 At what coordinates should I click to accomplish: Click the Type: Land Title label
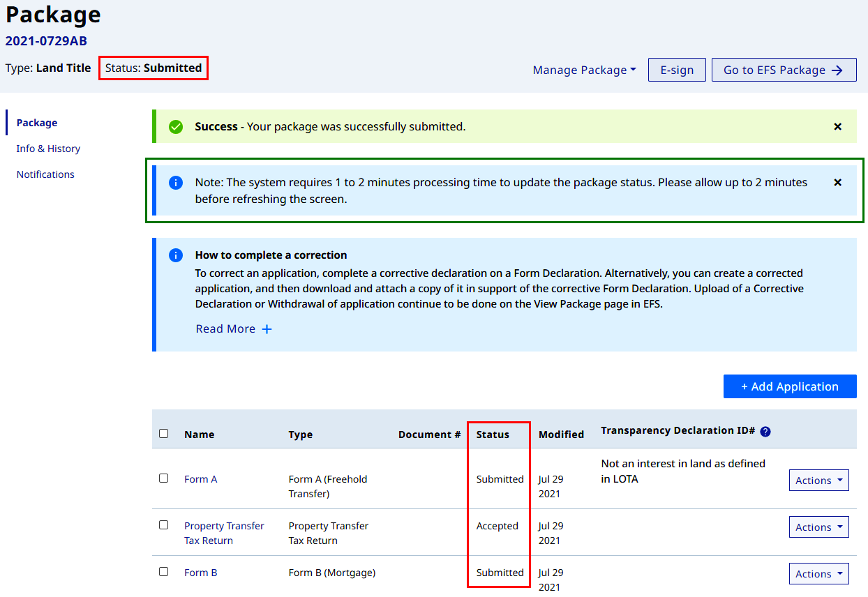48,68
